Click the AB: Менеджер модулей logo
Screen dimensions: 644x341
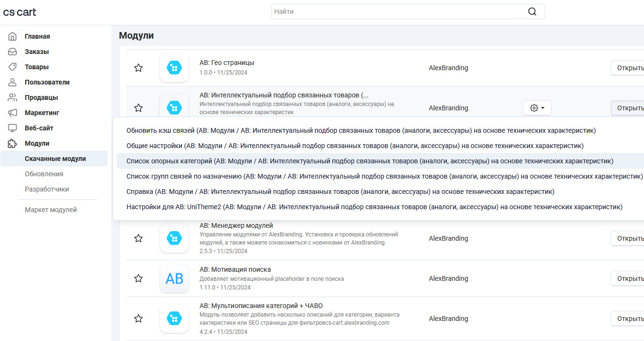pos(174,238)
